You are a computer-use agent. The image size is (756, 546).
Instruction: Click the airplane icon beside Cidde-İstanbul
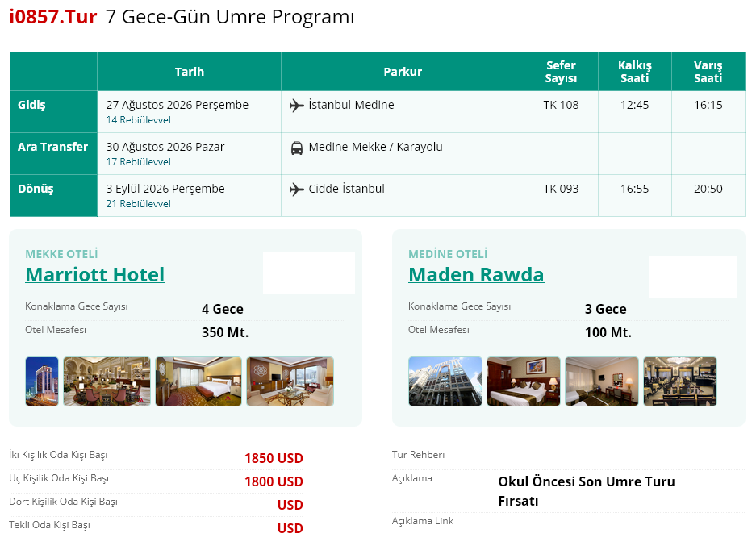(x=297, y=190)
